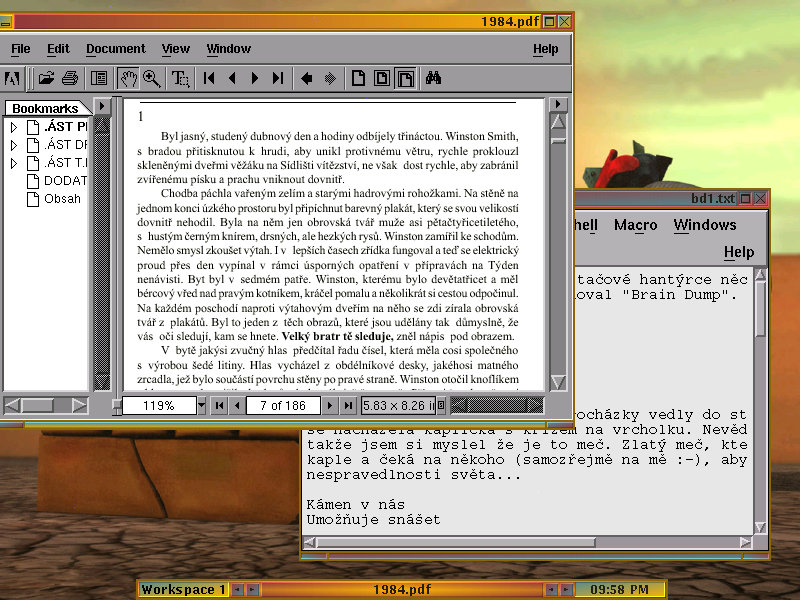Viewport: 800px width, 600px height.
Task: Open the View menu
Action: pos(176,49)
